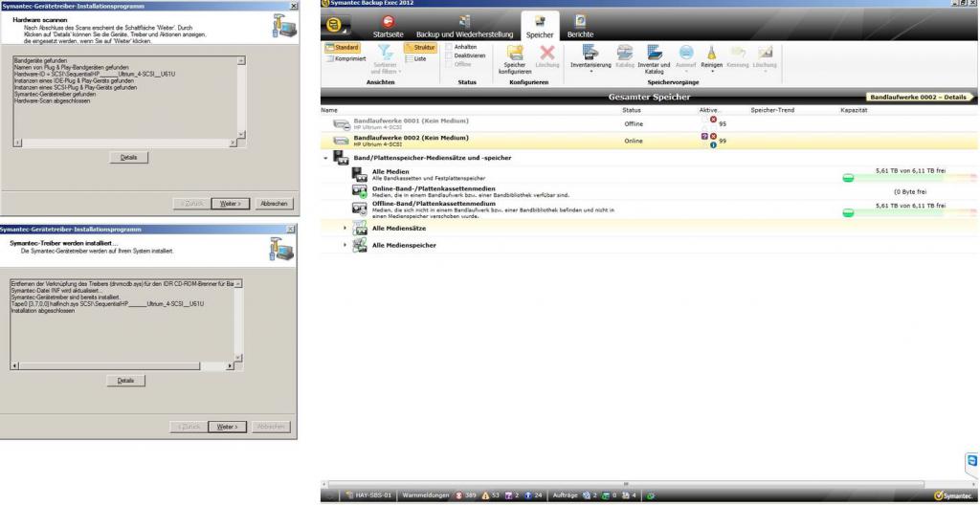980x506 pixels.
Task: Click capacity bar for Alle Medien
Action: tap(908, 178)
